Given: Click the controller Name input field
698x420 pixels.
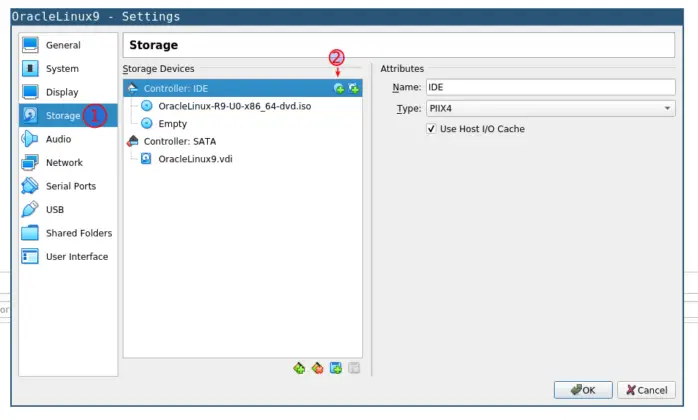Looking at the screenshot, I should tap(550, 88).
